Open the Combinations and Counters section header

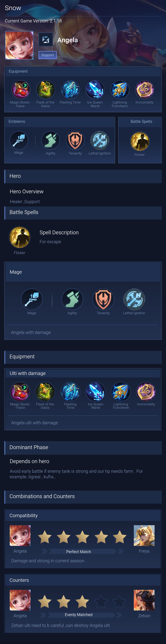coord(83,496)
